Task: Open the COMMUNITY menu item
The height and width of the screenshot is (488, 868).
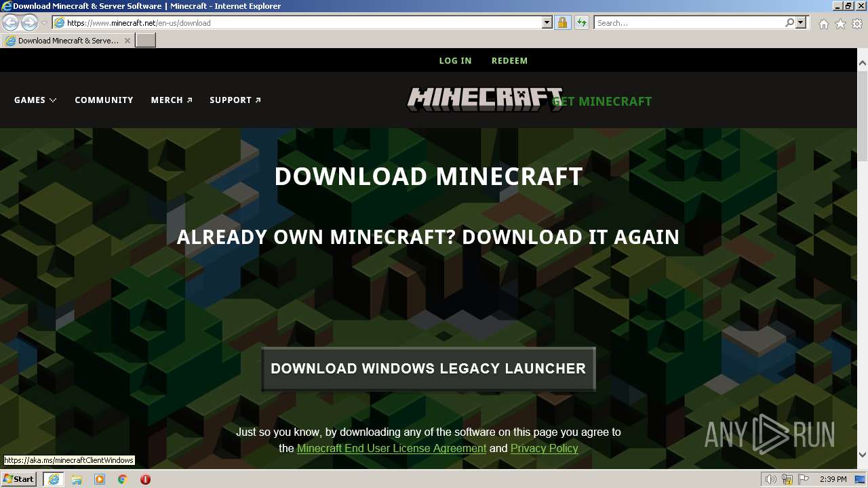Action: pyautogui.click(x=104, y=100)
